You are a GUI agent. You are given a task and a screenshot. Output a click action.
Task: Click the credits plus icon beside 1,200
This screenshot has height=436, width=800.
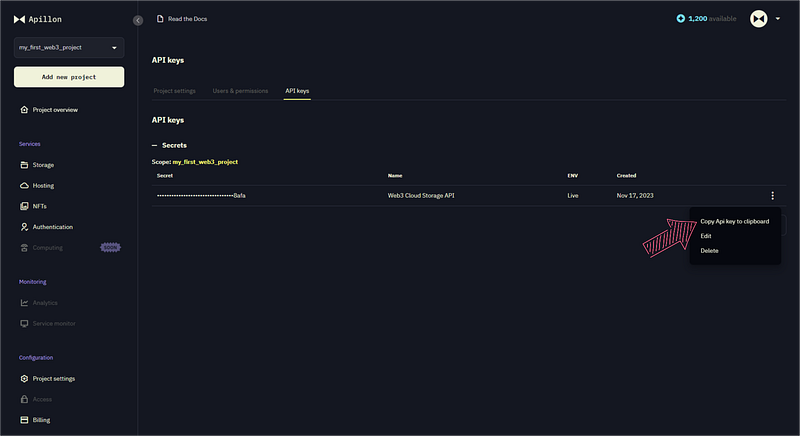pyautogui.click(x=681, y=18)
